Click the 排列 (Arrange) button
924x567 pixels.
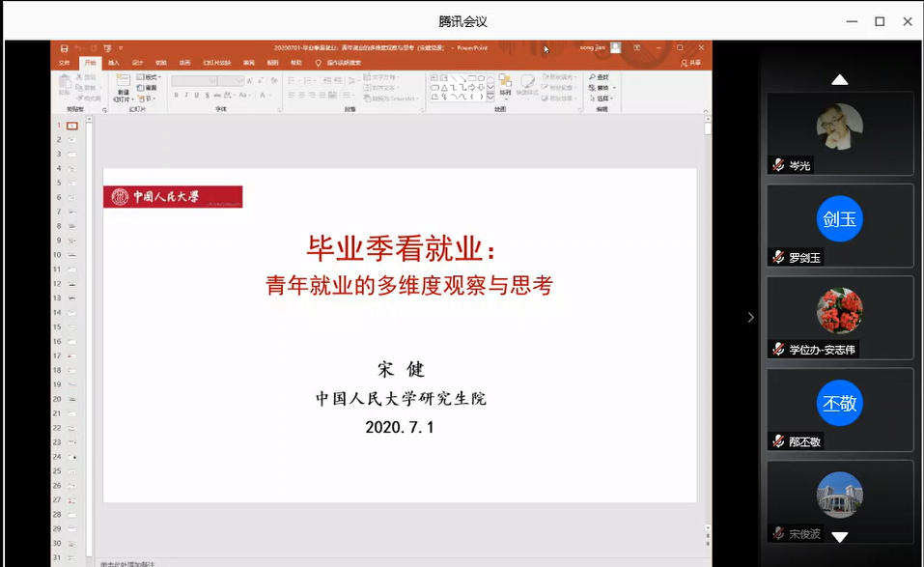[505, 85]
